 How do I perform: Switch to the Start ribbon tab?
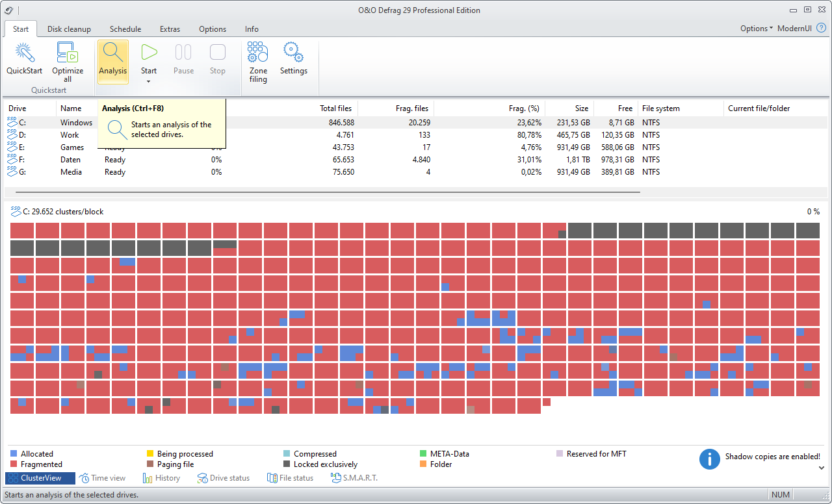click(x=21, y=29)
